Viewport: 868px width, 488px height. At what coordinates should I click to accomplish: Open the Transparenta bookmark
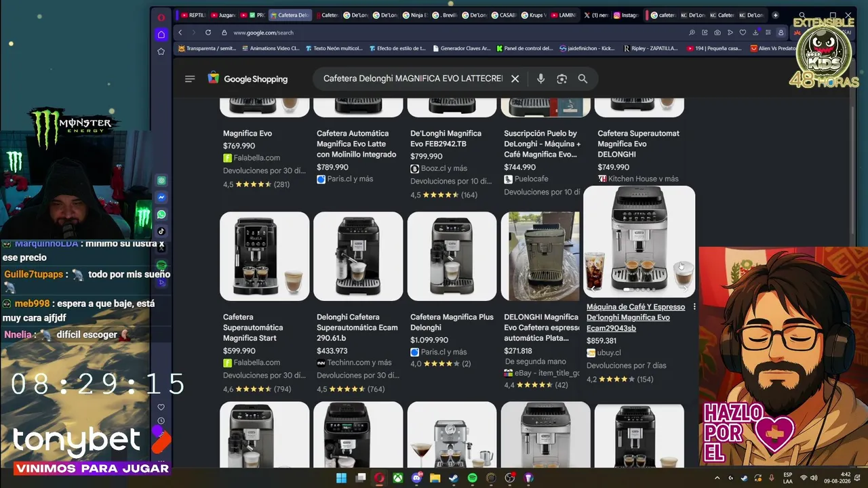coord(208,48)
